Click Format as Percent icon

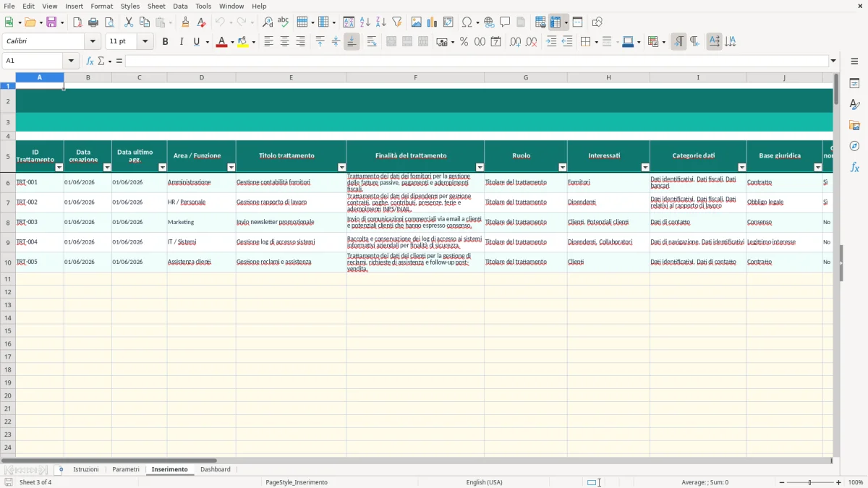(464, 42)
